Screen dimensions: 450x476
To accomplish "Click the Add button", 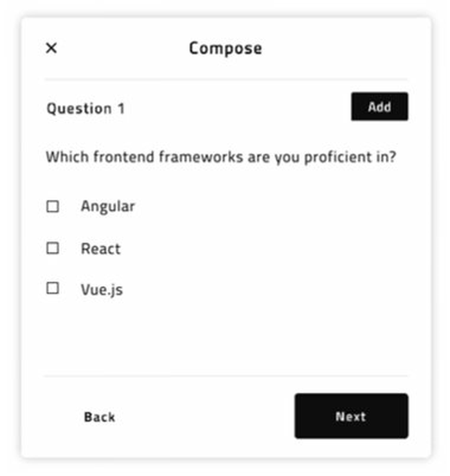I will coord(379,107).
